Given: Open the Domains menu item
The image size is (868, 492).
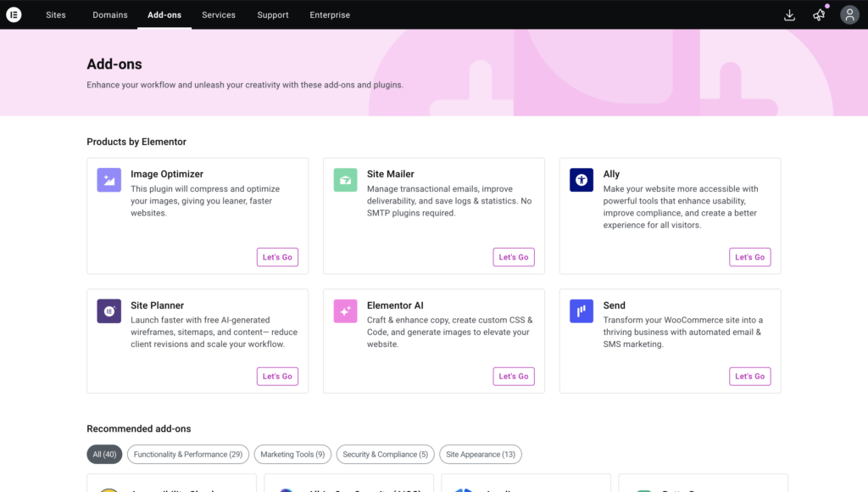Looking at the screenshot, I should pyautogui.click(x=110, y=14).
